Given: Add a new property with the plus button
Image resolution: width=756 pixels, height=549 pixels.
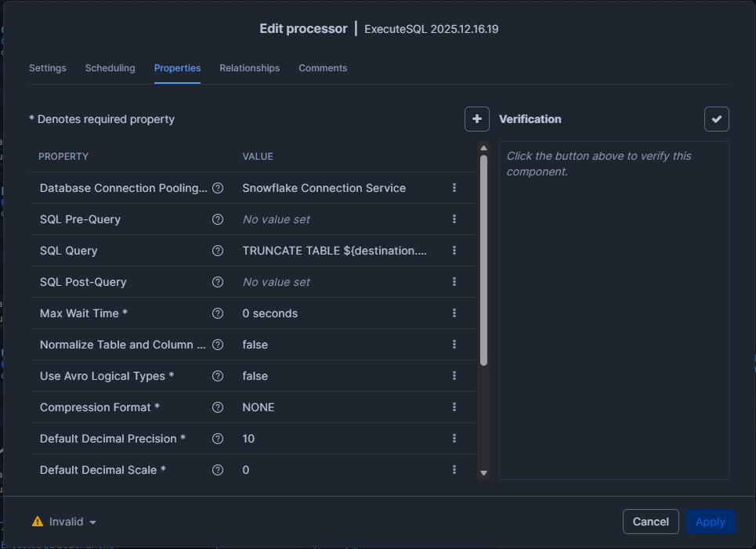Looking at the screenshot, I should pos(477,119).
